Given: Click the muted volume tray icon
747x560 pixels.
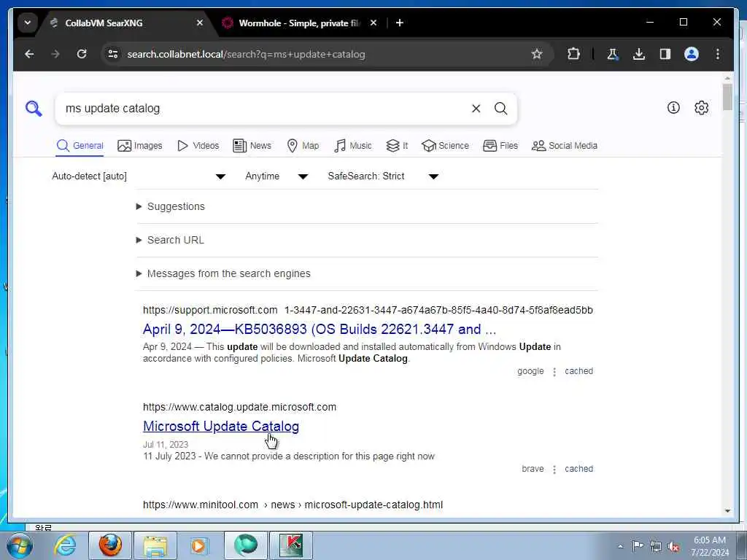Looking at the screenshot, I should click(673, 546).
